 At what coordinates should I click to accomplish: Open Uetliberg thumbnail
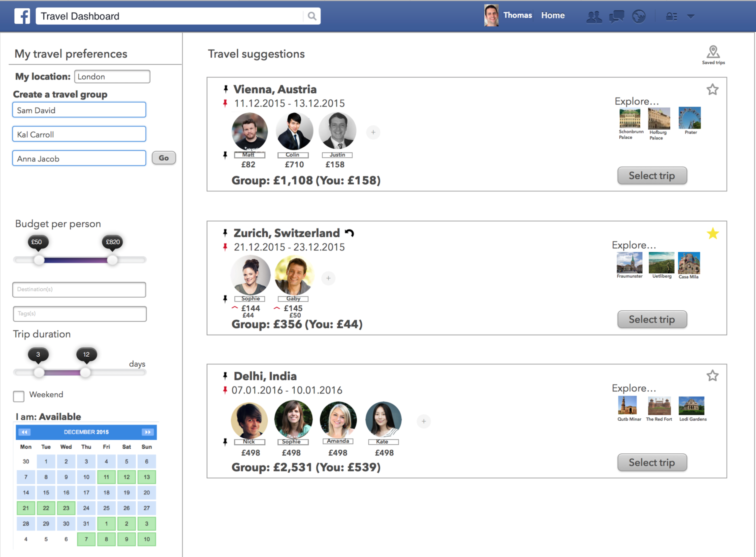click(661, 263)
